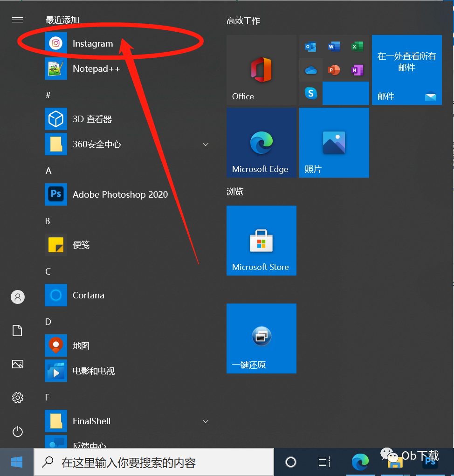
Task: Open the 照片 tile
Action: pos(334,143)
